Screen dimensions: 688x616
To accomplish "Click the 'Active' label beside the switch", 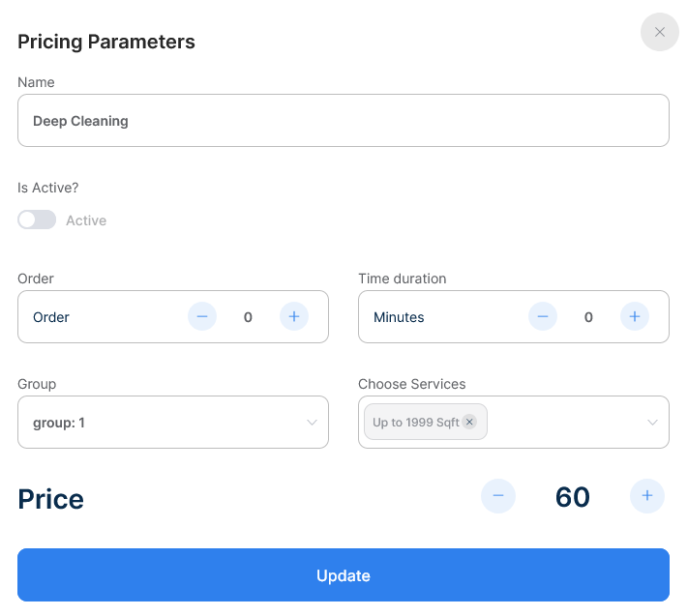I will (x=86, y=220).
